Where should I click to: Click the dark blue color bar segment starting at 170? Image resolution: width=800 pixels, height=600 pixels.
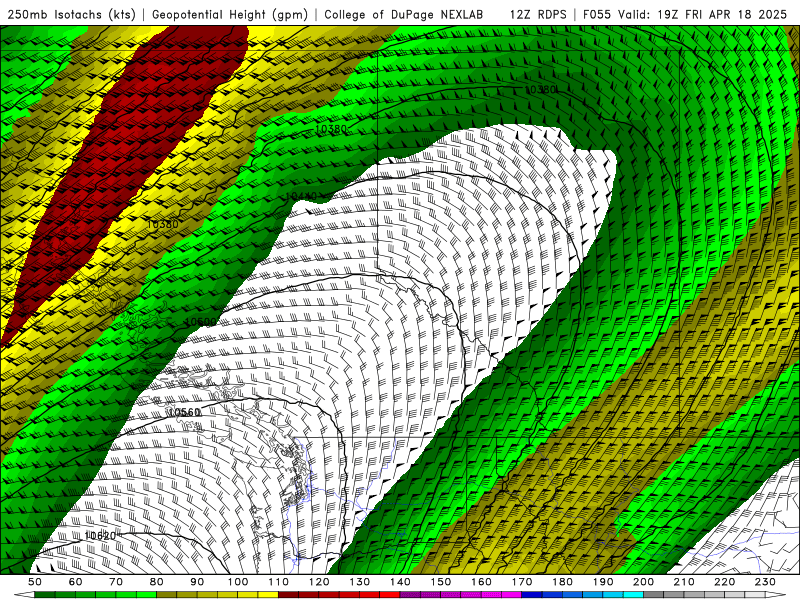pos(532,595)
